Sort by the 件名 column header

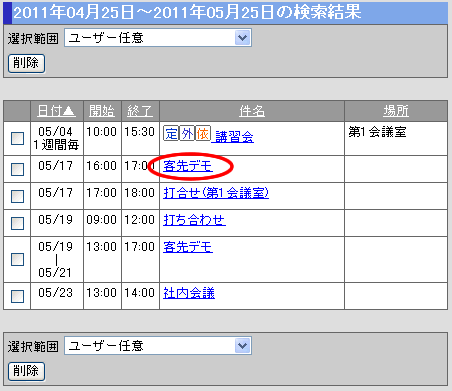point(252,111)
